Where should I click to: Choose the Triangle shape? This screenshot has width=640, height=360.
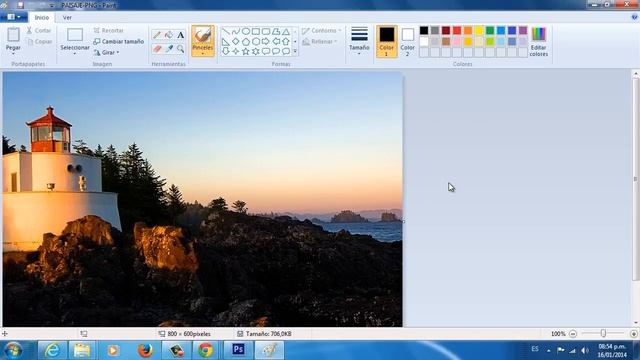pyautogui.click(x=286, y=31)
